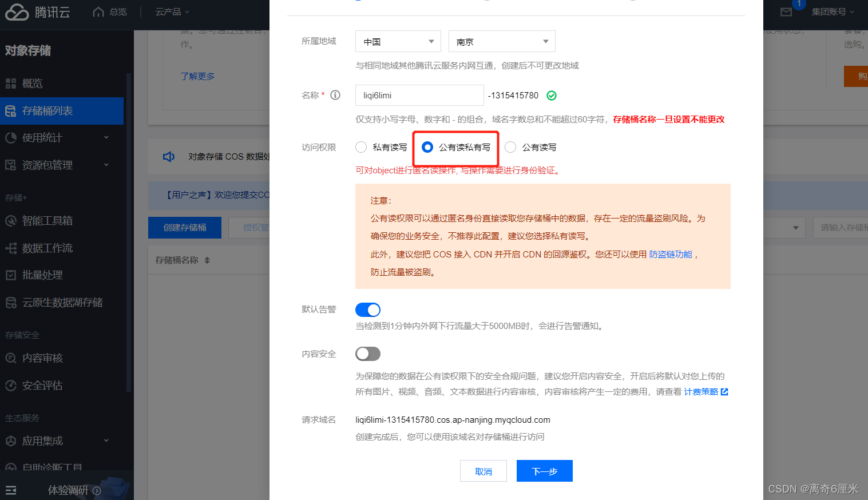Click the 数据工作流 icon
Viewport: 868px width, 500px height.
point(10,248)
